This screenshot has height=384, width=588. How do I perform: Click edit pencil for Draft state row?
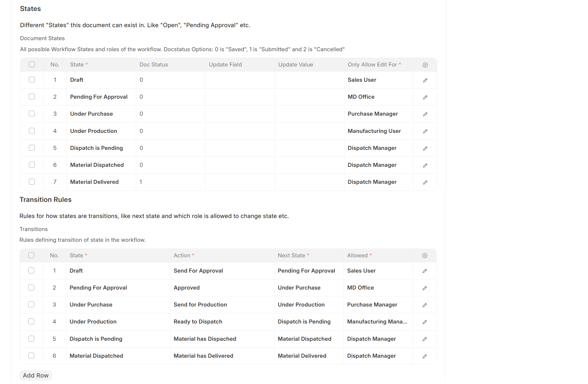pyautogui.click(x=425, y=80)
